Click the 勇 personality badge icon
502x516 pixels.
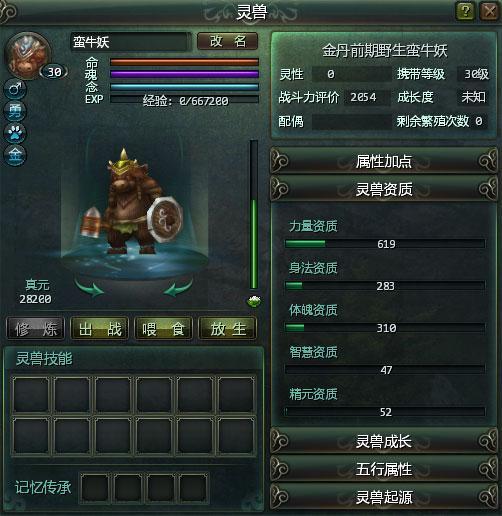pos(15,111)
